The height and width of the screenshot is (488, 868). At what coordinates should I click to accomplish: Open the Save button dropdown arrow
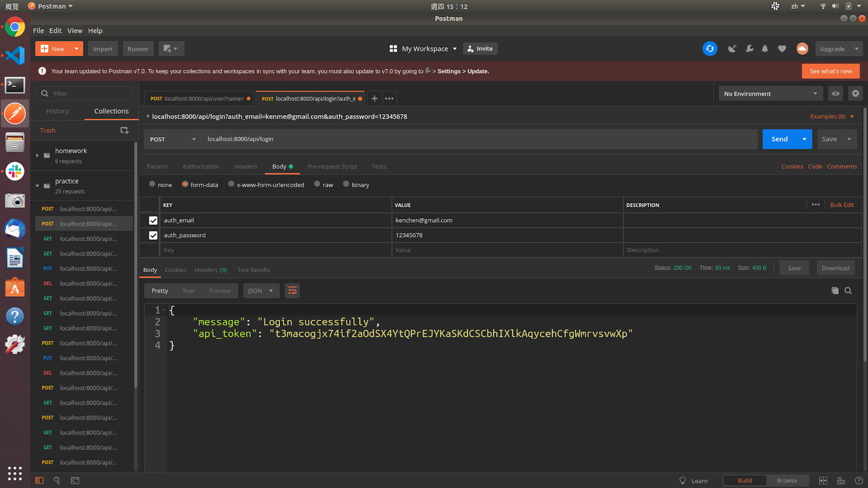pyautogui.click(x=849, y=139)
